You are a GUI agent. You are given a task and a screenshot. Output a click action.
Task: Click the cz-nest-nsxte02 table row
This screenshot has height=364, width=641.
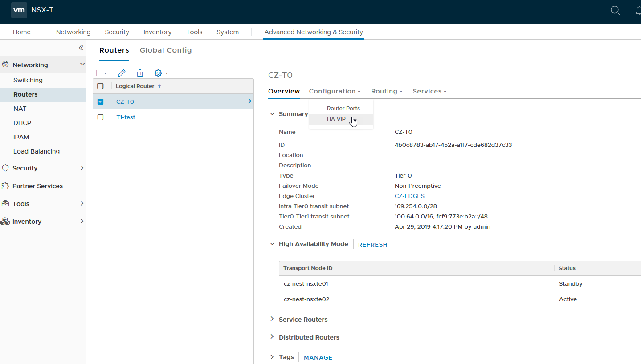pos(460,299)
